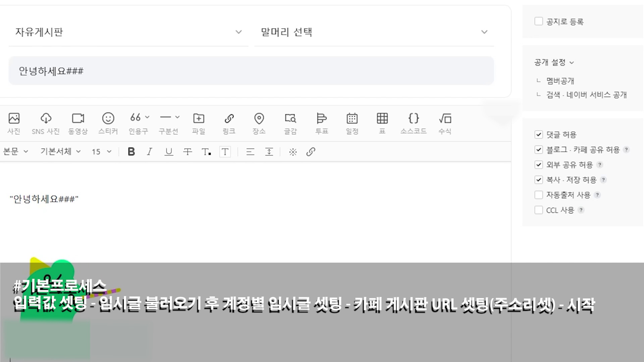Image resolution: width=644 pixels, height=362 pixels.
Task: Click the title field 안녕하세요###
Action: click(251, 71)
